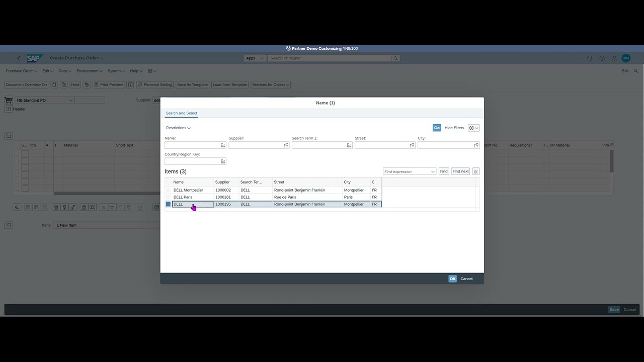644x362 pixels.
Task: Expand the Restrictions dropdown
Action: pos(178,128)
